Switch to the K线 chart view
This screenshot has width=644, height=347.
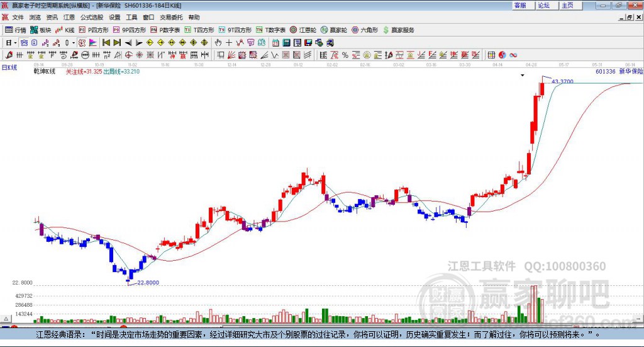pos(65,30)
